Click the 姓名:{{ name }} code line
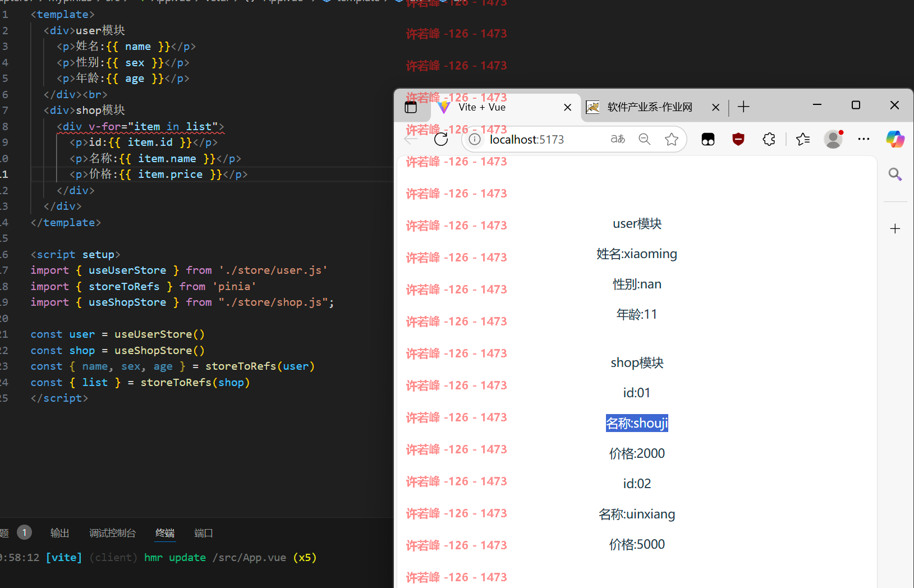 point(126,47)
